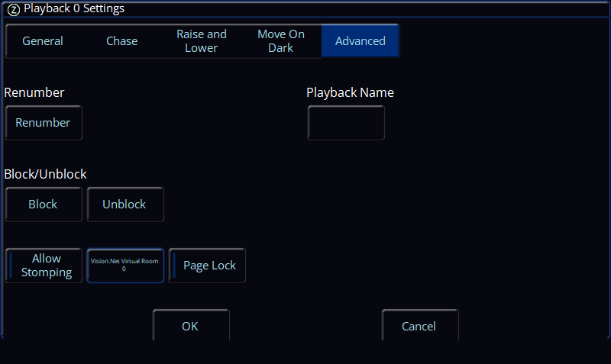Select the Raise and Lower tab

tap(202, 41)
